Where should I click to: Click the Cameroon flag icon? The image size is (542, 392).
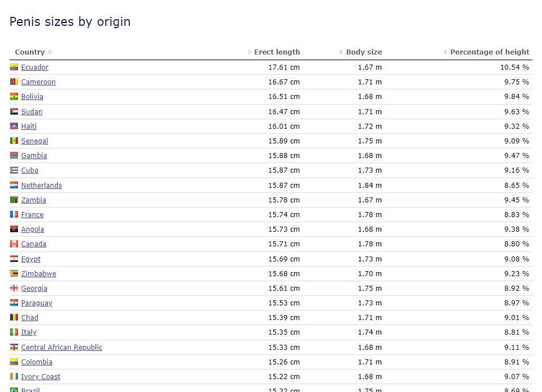pyautogui.click(x=14, y=82)
